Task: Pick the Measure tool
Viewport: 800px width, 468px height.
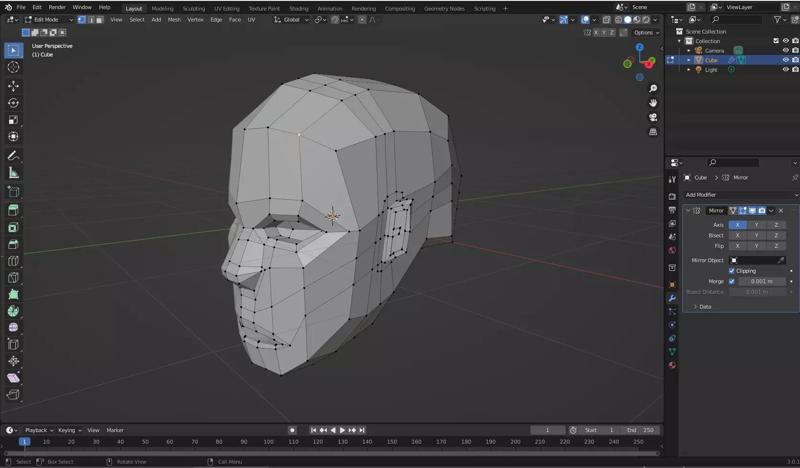Action: pos(13,173)
